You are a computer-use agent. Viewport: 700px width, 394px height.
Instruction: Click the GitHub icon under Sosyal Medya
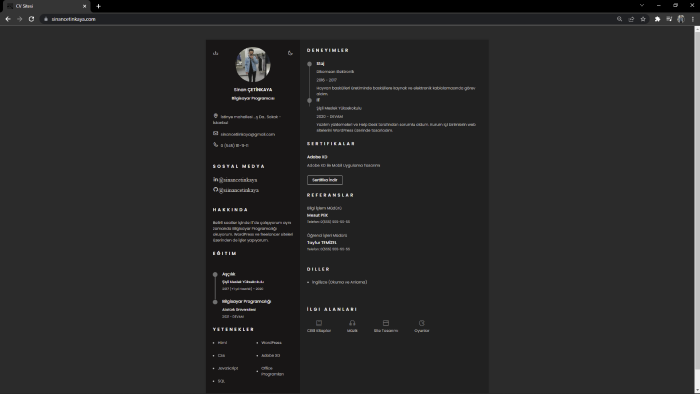pos(216,190)
